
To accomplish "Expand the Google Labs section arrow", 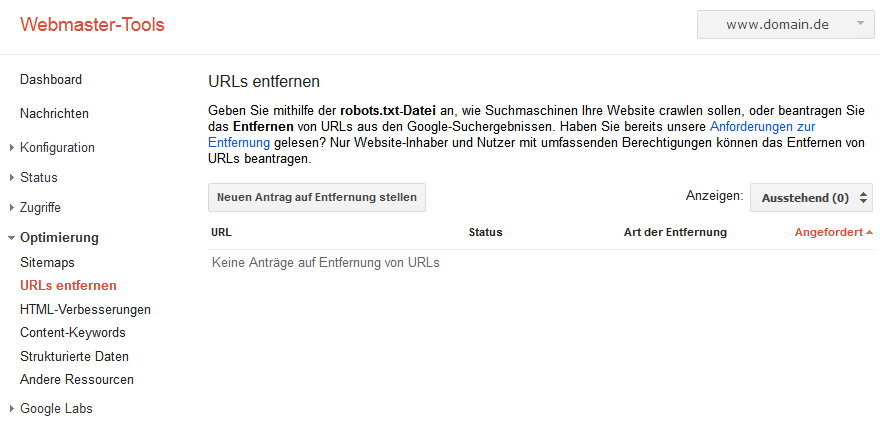I will [11, 409].
